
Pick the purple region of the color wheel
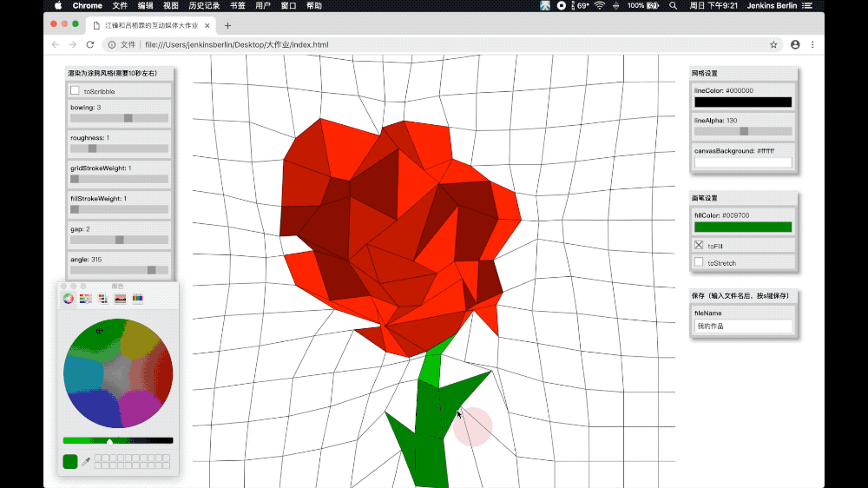click(139, 407)
